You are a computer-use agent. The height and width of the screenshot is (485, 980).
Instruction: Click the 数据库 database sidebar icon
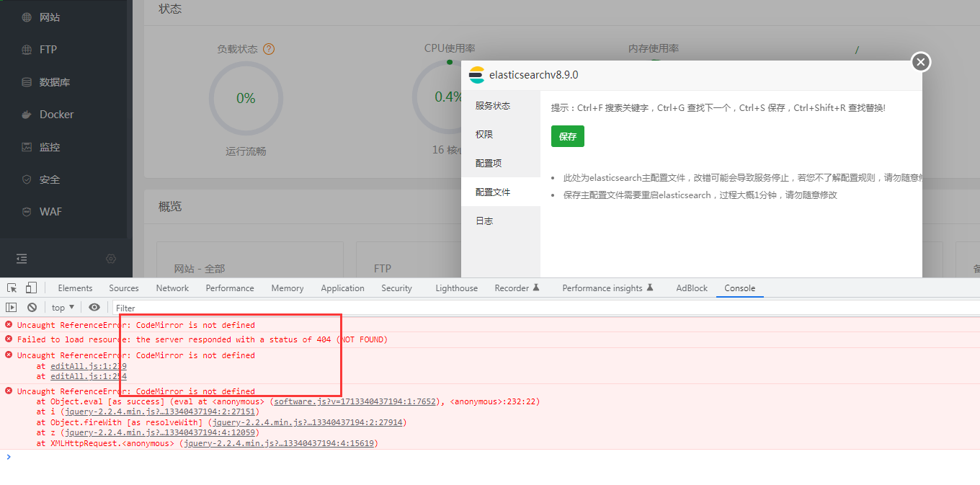[x=27, y=82]
